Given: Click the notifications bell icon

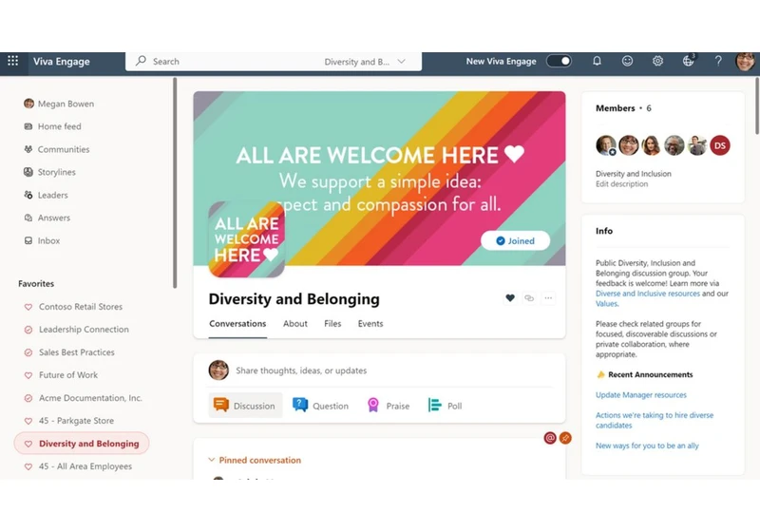Looking at the screenshot, I should click(597, 61).
